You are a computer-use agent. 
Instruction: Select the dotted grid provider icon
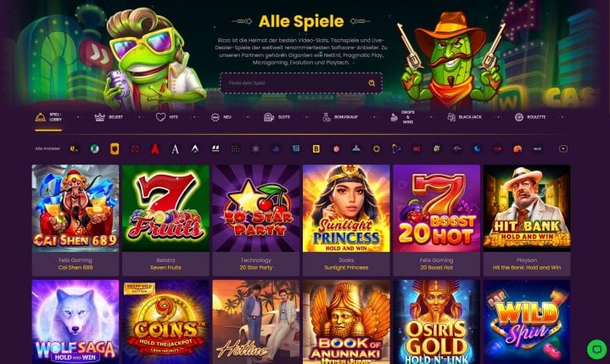tap(235, 148)
